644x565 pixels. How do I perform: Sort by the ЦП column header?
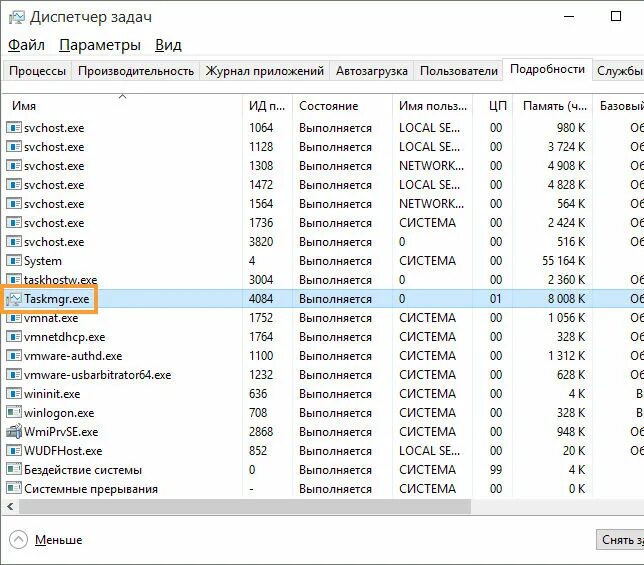tap(493, 106)
